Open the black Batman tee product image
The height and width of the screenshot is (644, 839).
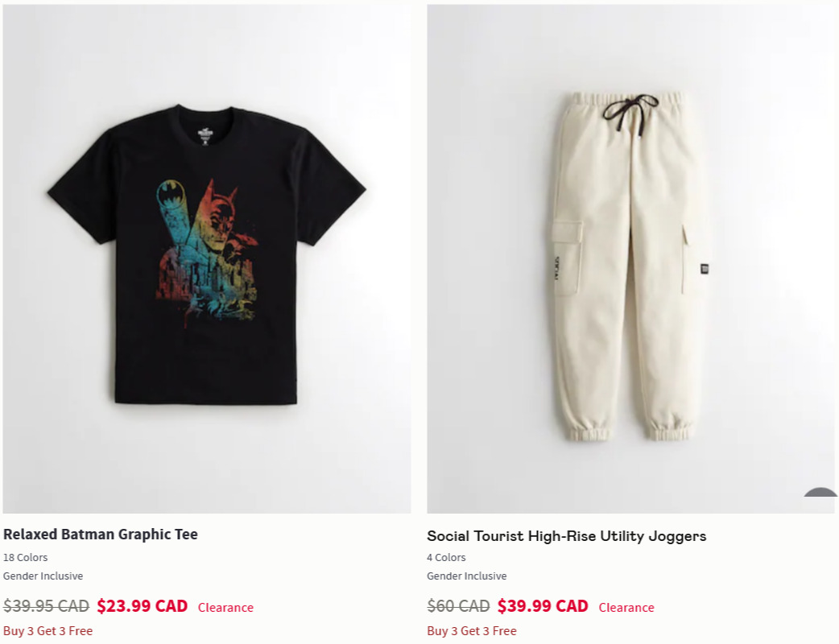[207, 259]
